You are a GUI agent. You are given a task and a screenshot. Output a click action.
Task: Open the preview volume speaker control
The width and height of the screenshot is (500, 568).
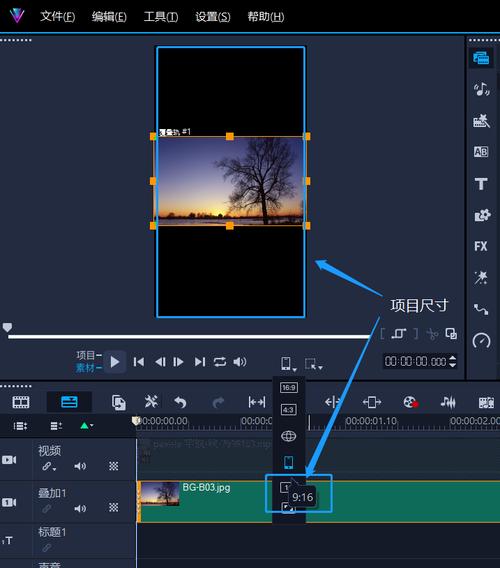[239, 362]
